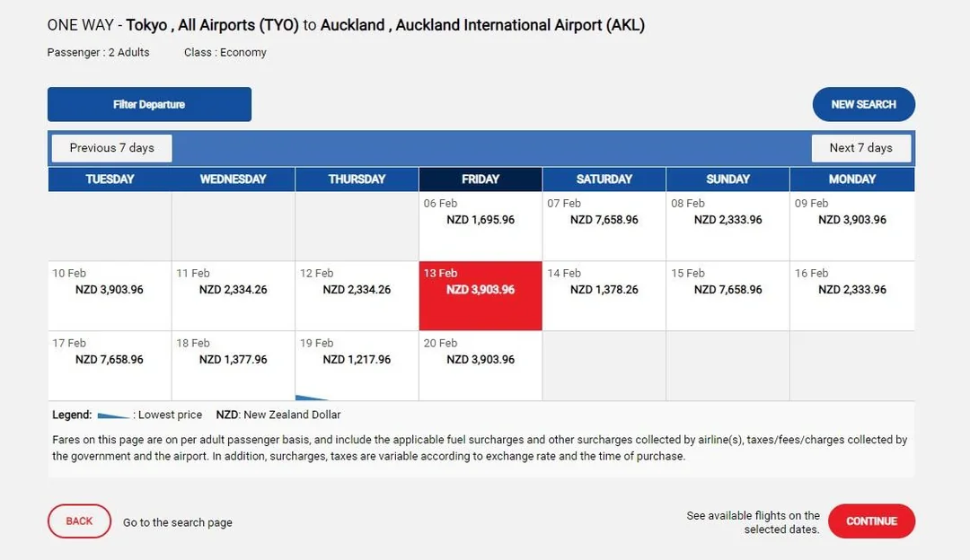Select 11 Feb fare NZD 2,334.26

[233, 295]
